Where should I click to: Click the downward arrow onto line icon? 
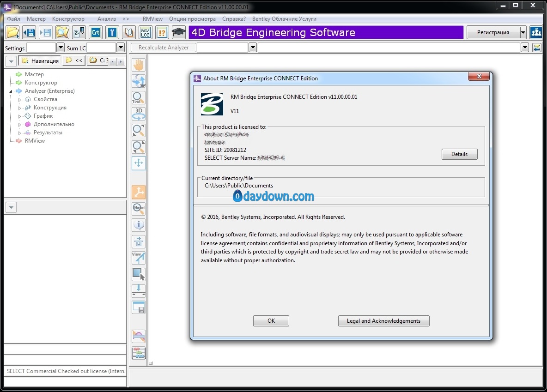(x=139, y=291)
